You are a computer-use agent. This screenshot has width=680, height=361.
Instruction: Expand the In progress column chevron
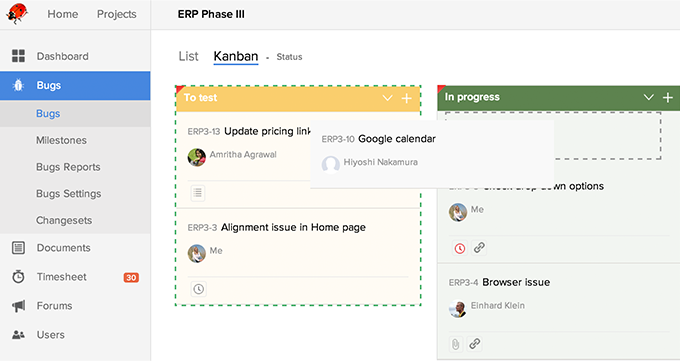pyautogui.click(x=648, y=97)
